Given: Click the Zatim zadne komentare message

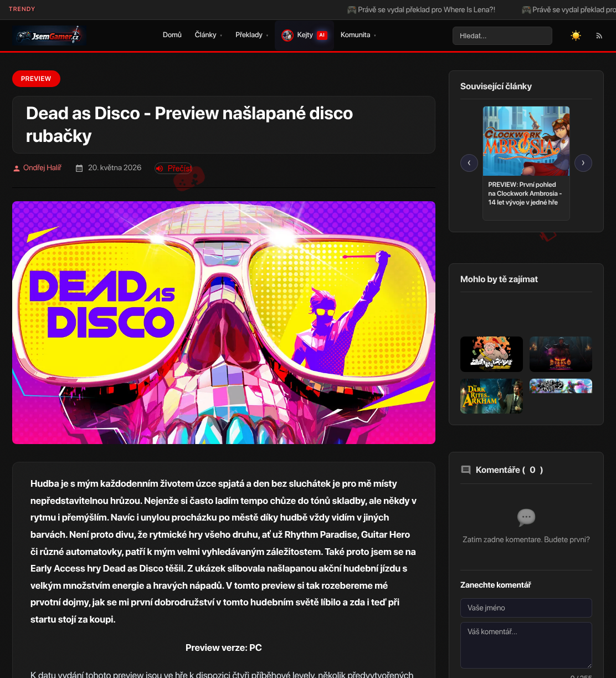Looking at the screenshot, I should point(526,539).
